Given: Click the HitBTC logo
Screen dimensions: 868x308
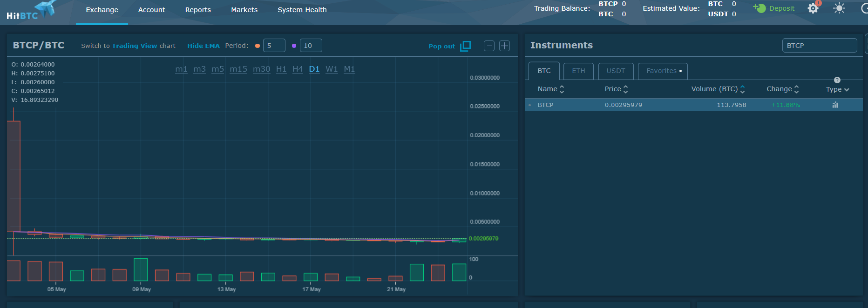Looking at the screenshot, I should (x=31, y=11).
